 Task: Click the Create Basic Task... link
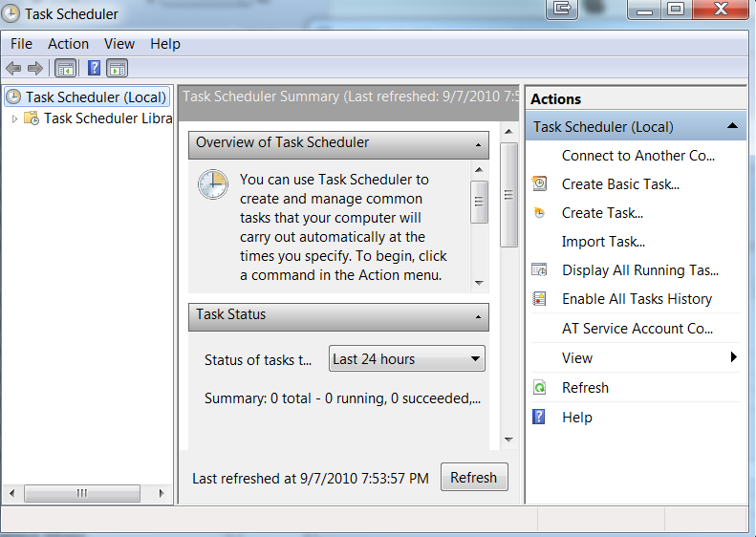tap(620, 184)
